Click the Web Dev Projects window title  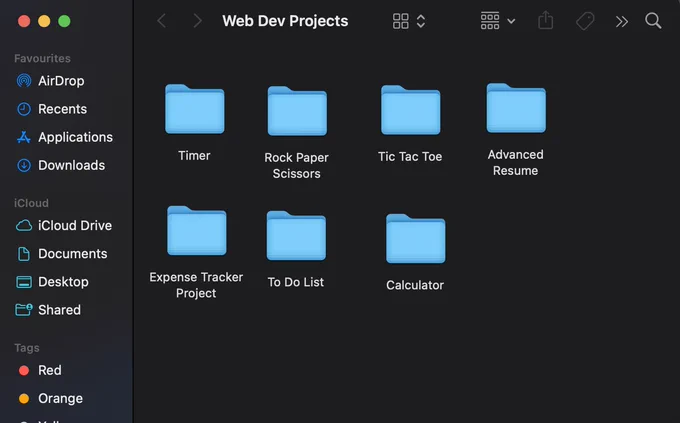pos(285,21)
